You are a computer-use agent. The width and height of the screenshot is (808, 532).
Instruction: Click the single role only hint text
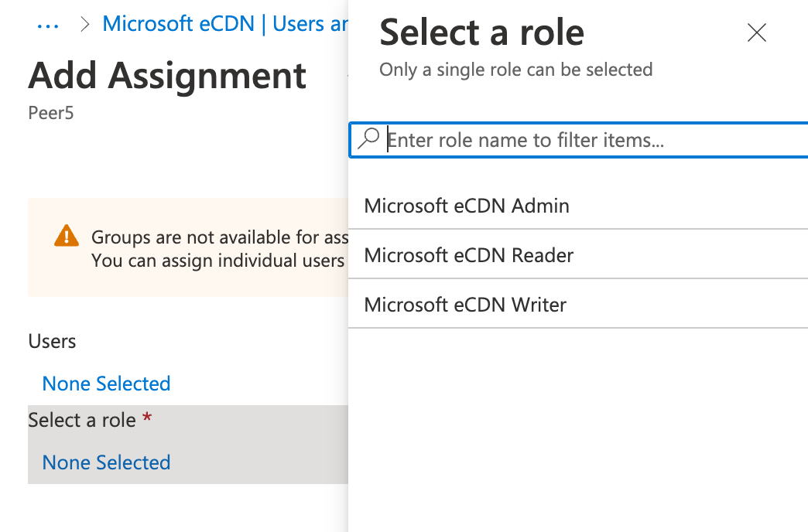[x=515, y=70]
